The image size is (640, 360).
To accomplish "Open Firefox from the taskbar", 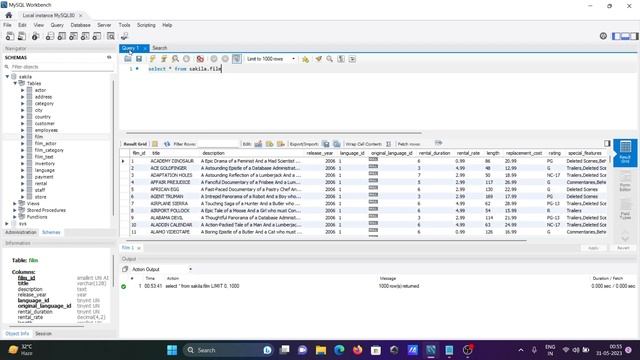I will click(358, 350).
